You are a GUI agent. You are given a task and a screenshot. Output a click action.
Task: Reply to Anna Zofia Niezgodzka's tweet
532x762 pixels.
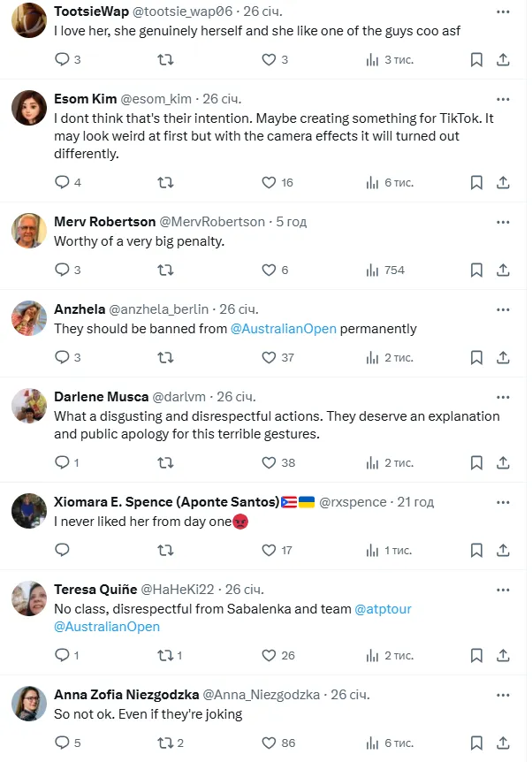click(63, 743)
